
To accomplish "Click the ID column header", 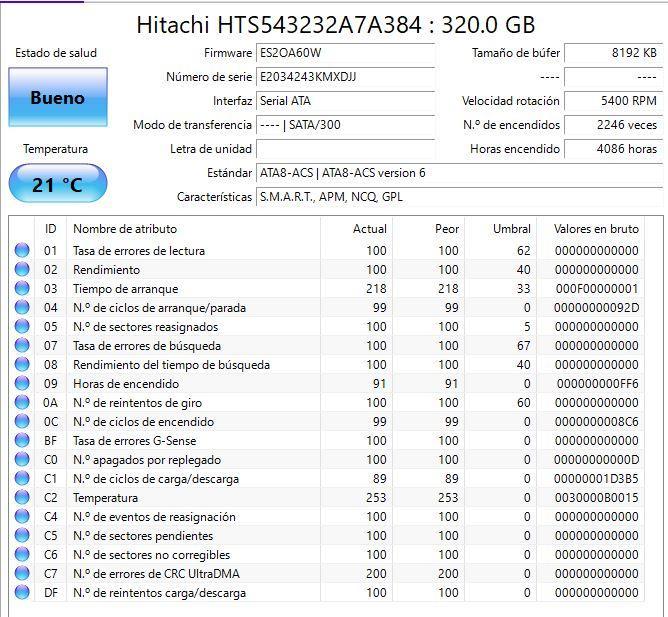I will (50, 229).
